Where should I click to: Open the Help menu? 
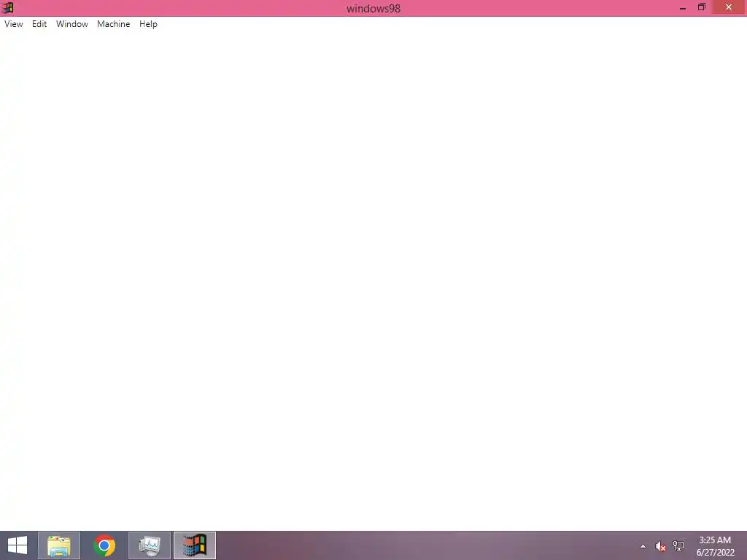click(x=148, y=24)
